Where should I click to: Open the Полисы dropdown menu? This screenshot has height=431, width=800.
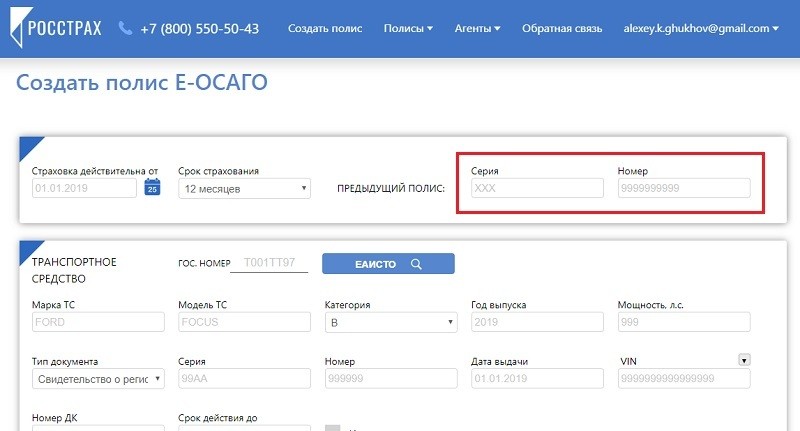pyautogui.click(x=408, y=28)
